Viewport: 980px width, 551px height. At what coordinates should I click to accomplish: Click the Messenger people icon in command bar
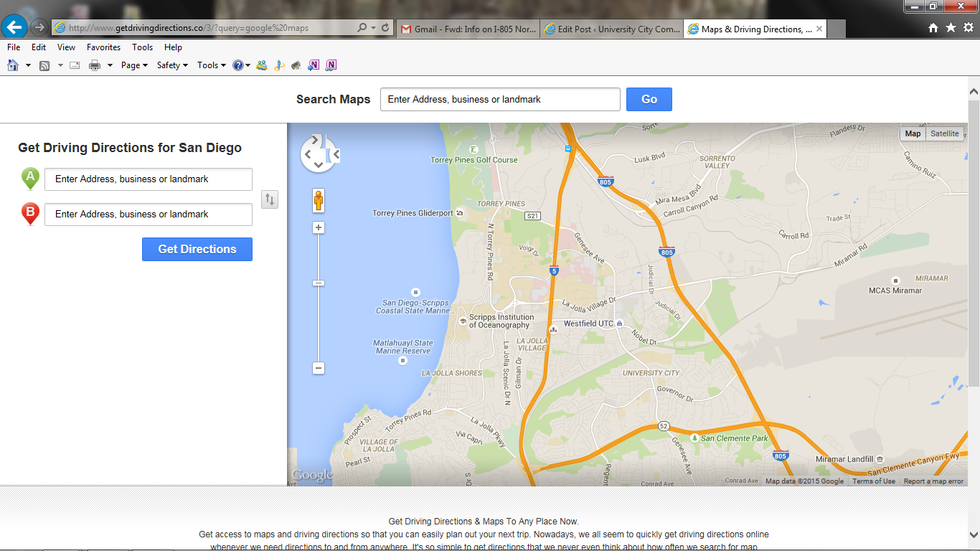click(x=262, y=65)
